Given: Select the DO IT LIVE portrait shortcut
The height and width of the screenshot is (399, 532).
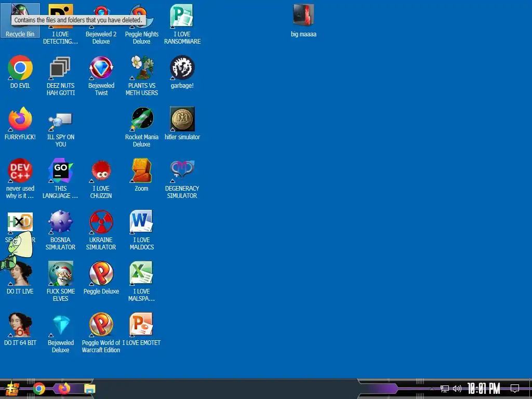Looking at the screenshot, I should click(20, 277).
